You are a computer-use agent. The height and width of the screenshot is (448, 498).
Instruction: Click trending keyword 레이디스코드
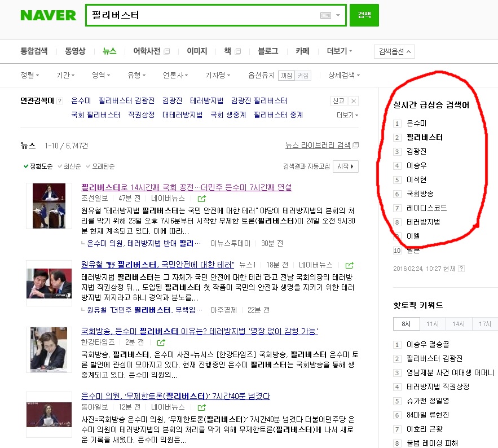click(426, 208)
